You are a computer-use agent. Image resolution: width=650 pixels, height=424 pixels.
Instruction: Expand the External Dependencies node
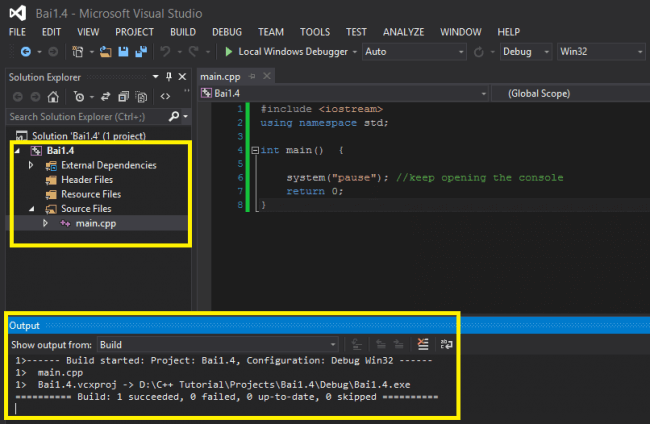tap(31, 165)
